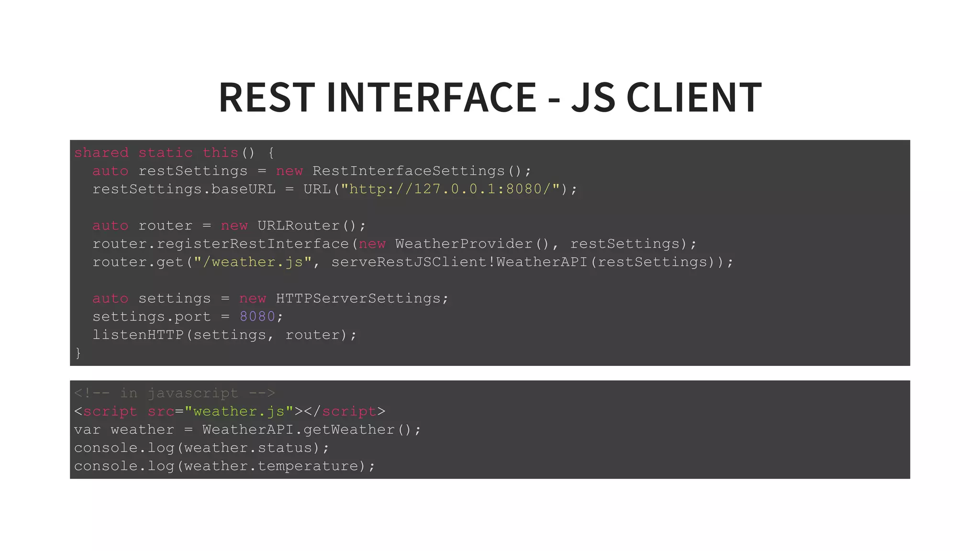
Task: Click the http://127.0.0.1:8080/ URL string
Action: (450, 189)
